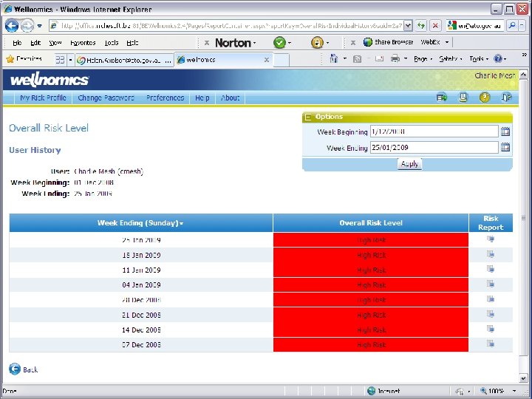Open the Tools menu in menu bar

(x=112, y=43)
